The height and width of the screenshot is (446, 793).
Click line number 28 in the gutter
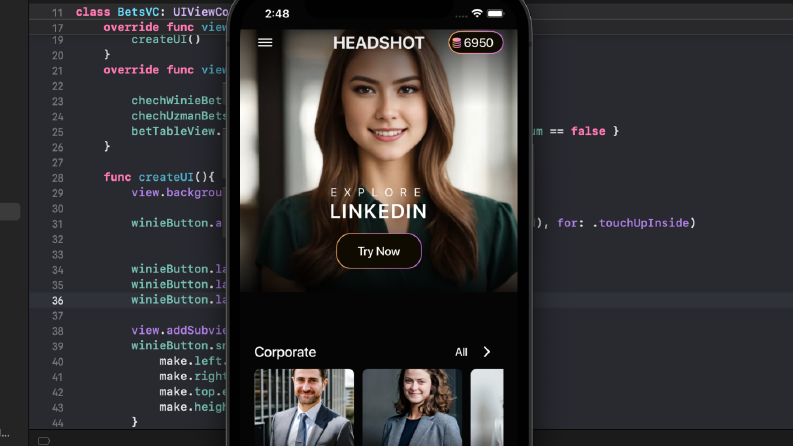pyautogui.click(x=58, y=178)
